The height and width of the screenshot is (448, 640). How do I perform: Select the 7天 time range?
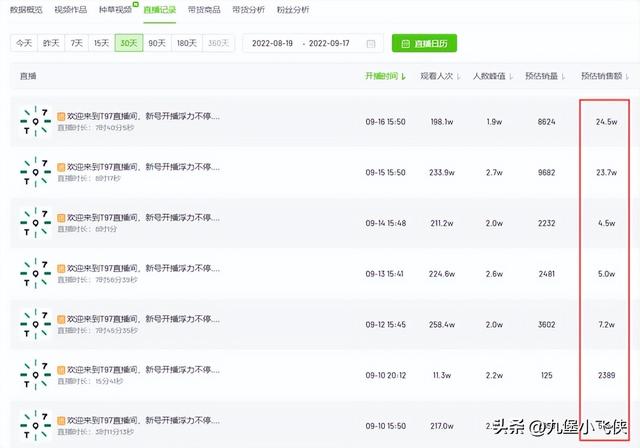[76, 43]
